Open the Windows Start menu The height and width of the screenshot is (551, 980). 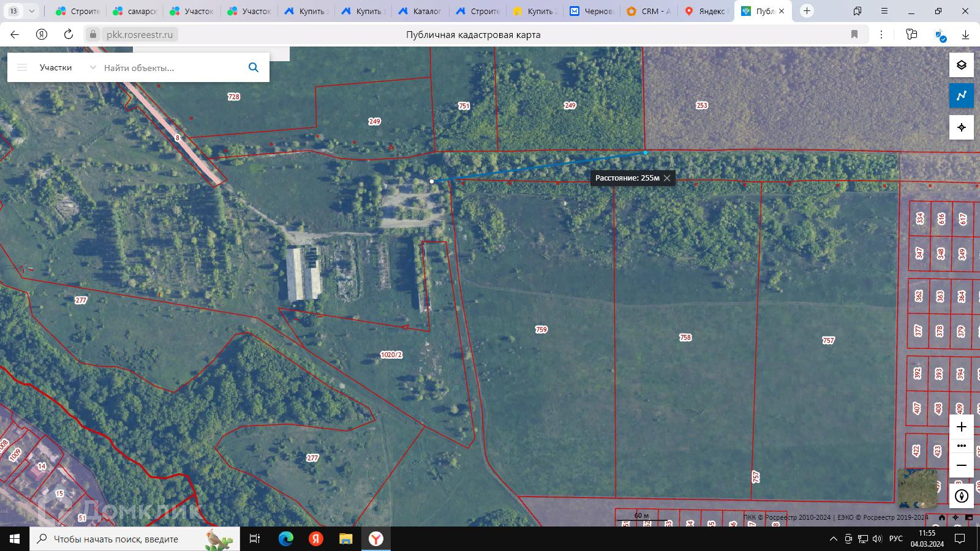(x=15, y=539)
